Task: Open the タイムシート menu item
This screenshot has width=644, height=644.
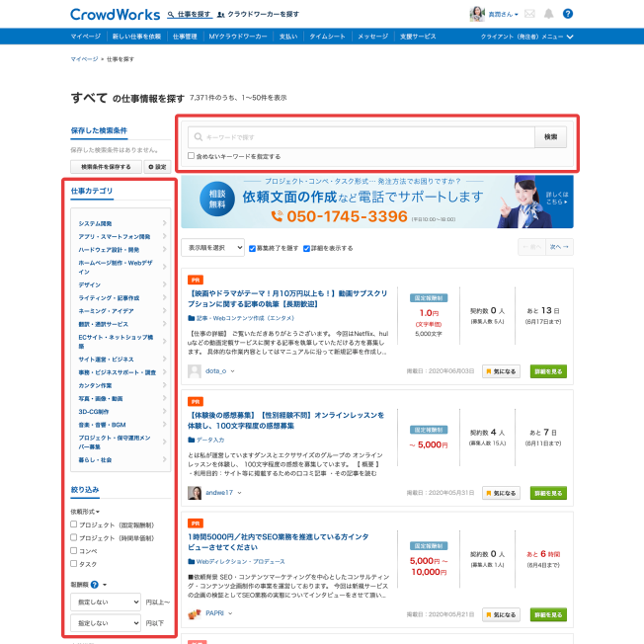Action: (327, 36)
